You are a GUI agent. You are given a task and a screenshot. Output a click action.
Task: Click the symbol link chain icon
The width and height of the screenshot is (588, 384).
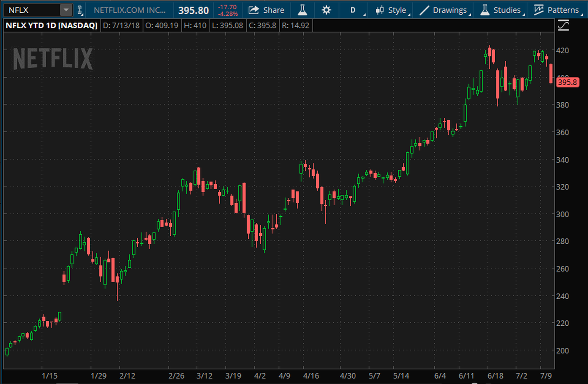tap(80, 10)
